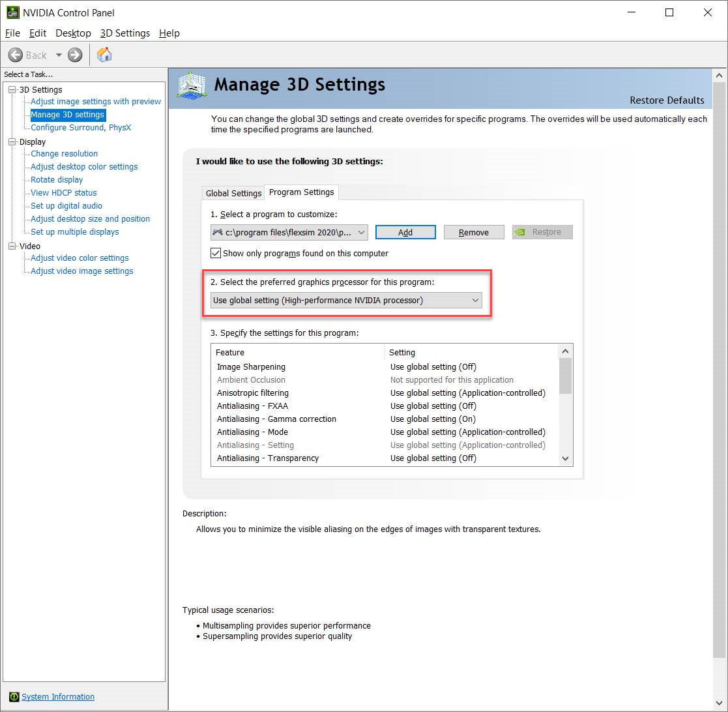The height and width of the screenshot is (712, 728).
Task: Click the Forward arrow icon in toolbar
Action: 75,55
